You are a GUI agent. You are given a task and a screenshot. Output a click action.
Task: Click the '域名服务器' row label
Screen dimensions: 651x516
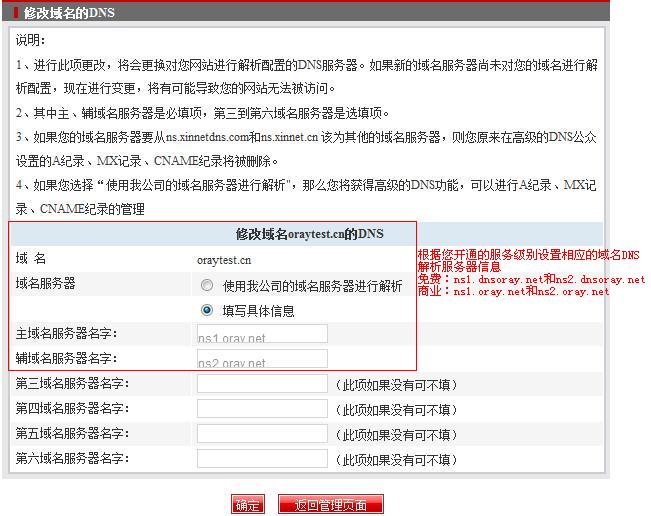46,284
